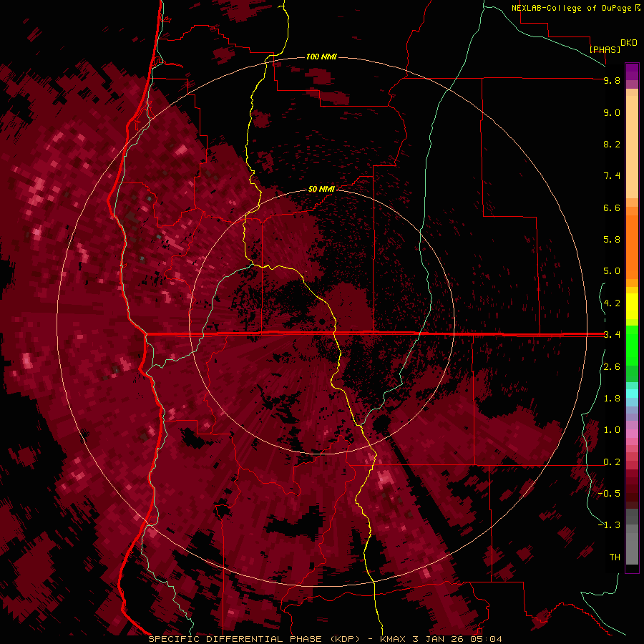The image size is (644, 644).
Task: Pick the cyan segment of the color bar
Action: tap(632, 394)
